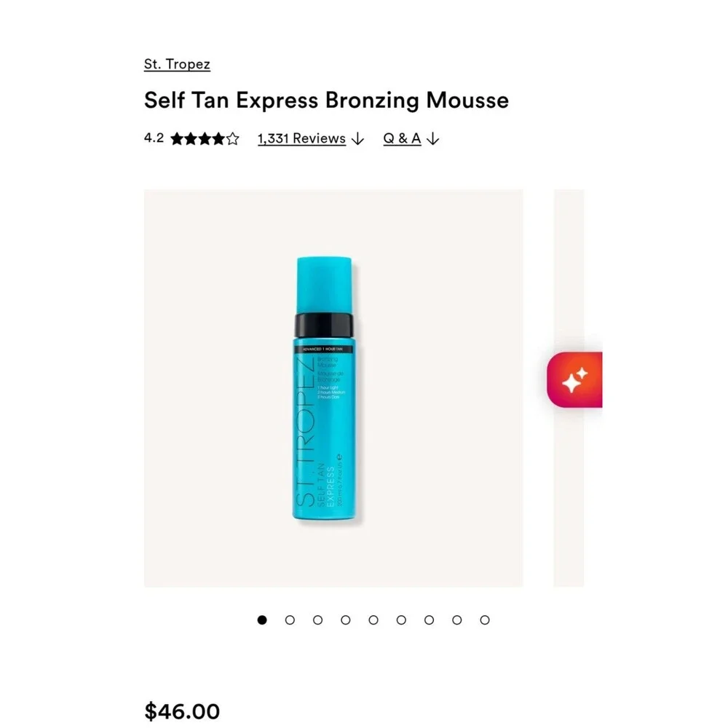Screen dimensions: 728x728
Task: Jump to the Q & A section
Action: tap(402, 138)
